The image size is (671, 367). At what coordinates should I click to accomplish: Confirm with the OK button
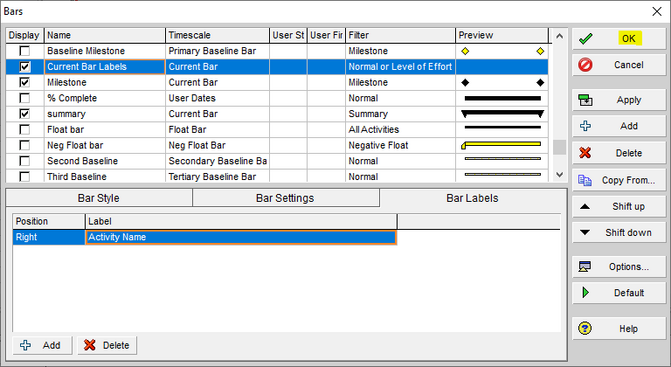(x=619, y=39)
